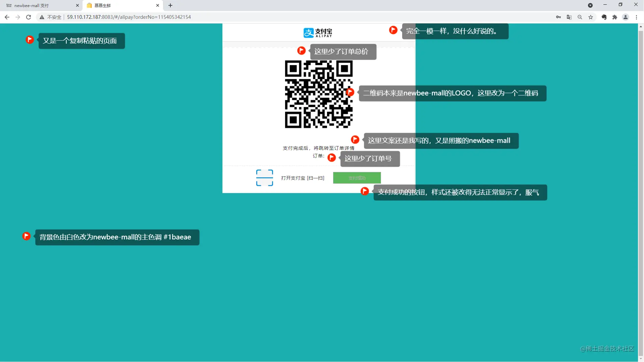Open a new browser tab

(x=170, y=5)
